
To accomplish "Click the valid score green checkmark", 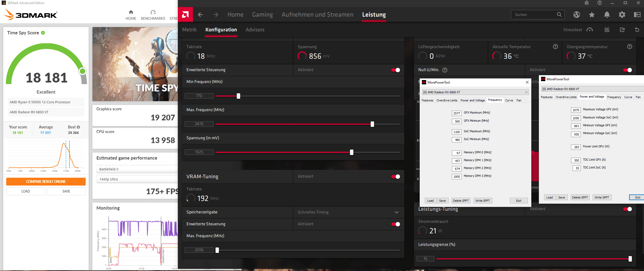I will [43, 33].
